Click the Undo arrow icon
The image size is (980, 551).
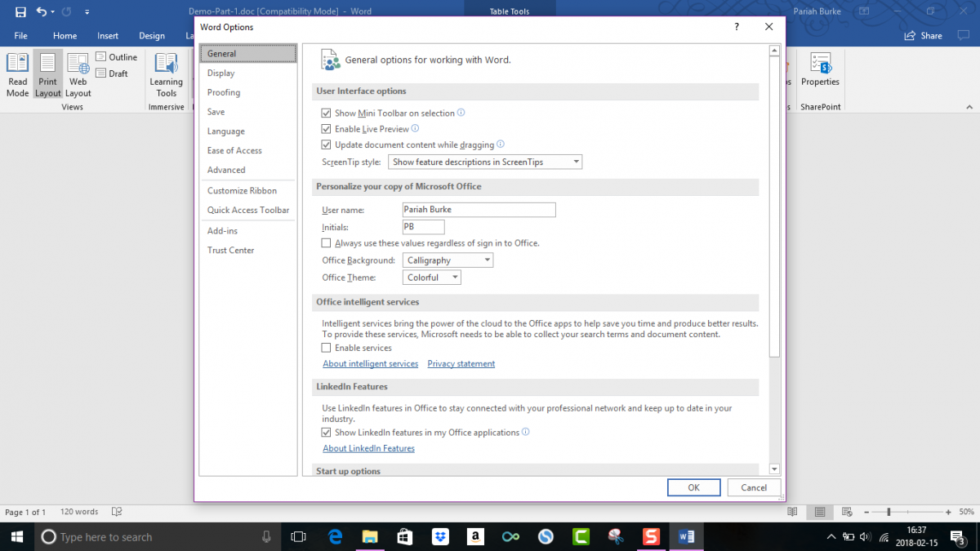[42, 12]
